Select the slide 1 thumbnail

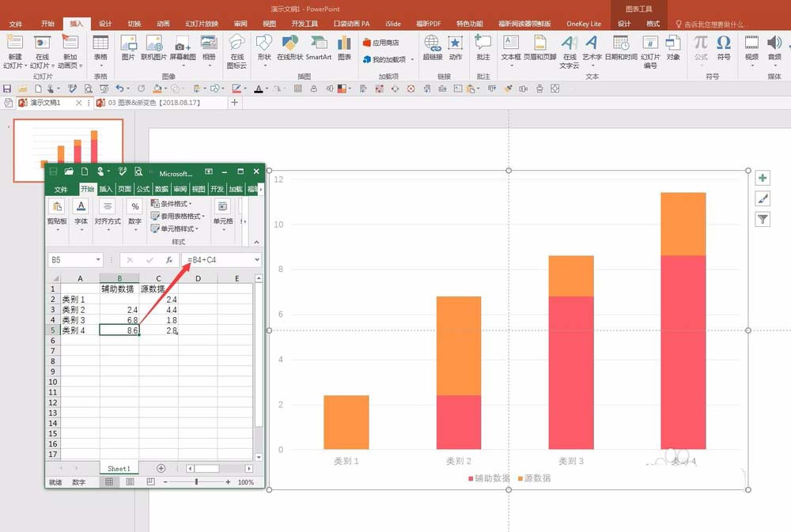pyautogui.click(x=68, y=150)
